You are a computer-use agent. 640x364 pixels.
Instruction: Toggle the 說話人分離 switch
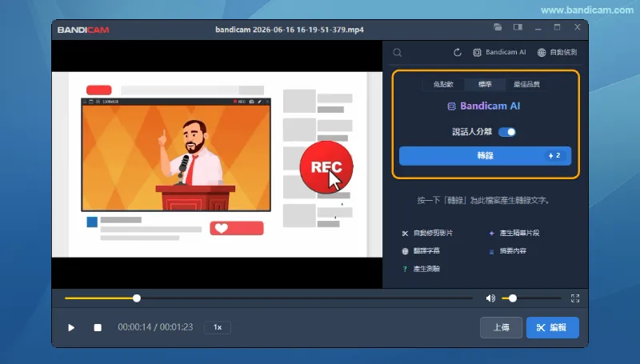(x=507, y=132)
